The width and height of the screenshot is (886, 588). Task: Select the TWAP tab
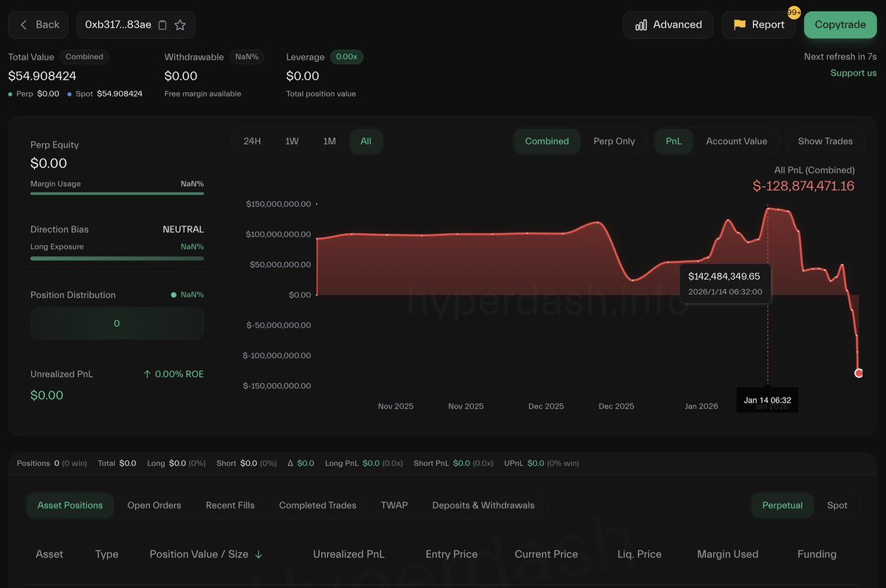[x=394, y=505]
